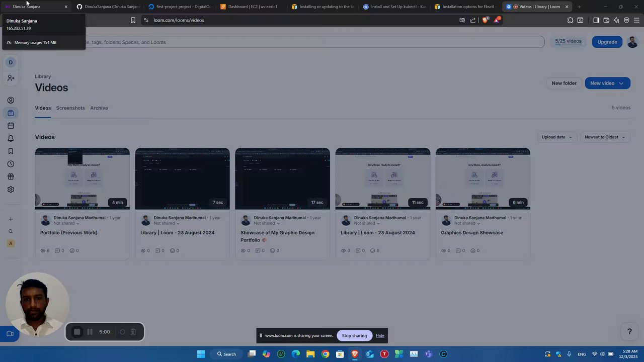
Task: Select the Library icon in sidebar
Action: click(x=11, y=113)
